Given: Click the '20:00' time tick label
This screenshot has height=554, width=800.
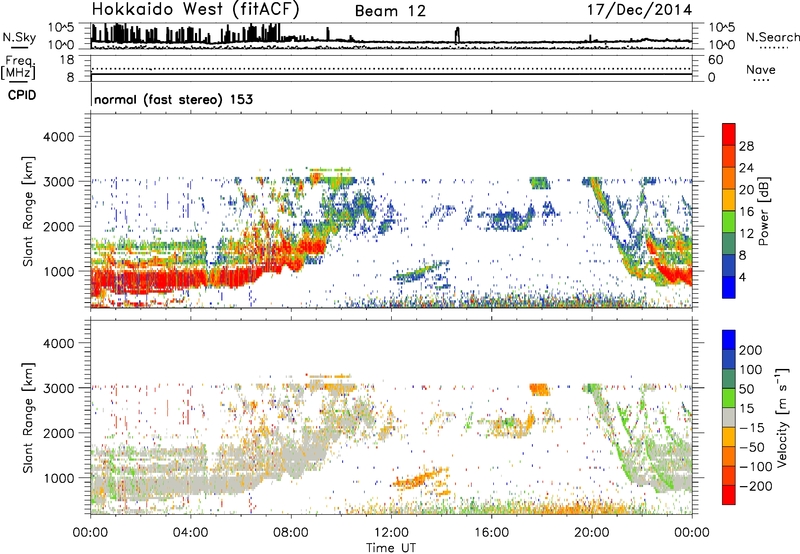Looking at the screenshot, I should click(591, 533).
